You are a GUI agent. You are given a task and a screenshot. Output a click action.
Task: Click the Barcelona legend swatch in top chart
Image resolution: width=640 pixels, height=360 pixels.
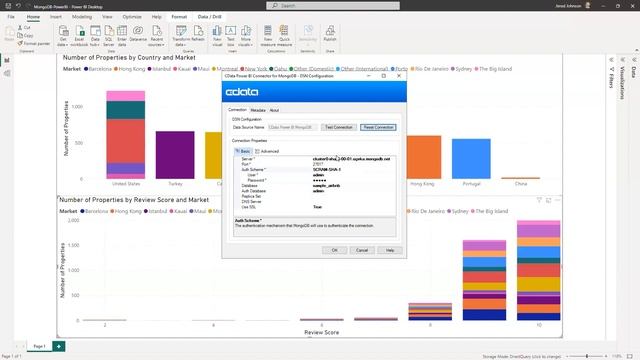click(x=86, y=69)
